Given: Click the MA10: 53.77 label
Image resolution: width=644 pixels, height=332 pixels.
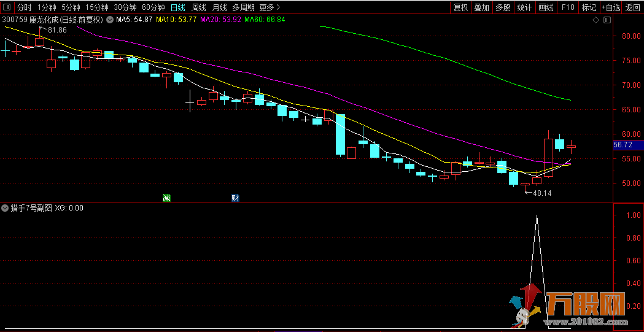Looking at the screenshot, I should 176,19.
